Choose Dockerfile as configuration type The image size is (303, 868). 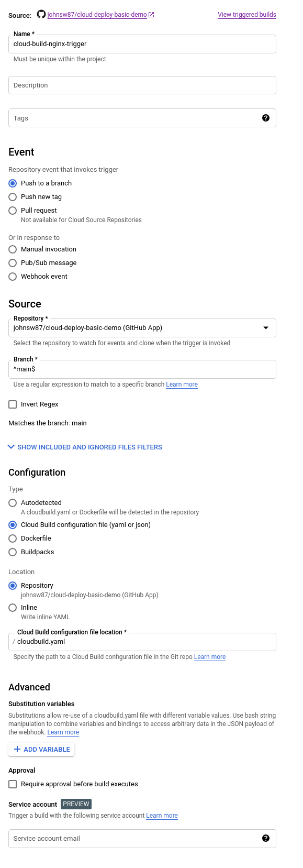tap(12, 539)
